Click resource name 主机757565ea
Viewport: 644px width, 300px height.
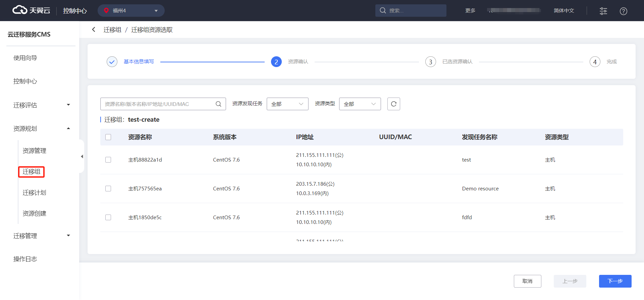[145, 189]
